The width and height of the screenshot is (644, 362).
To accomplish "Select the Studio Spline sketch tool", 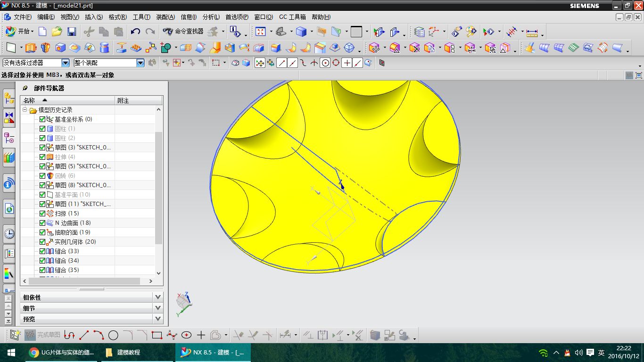I will point(172,335).
